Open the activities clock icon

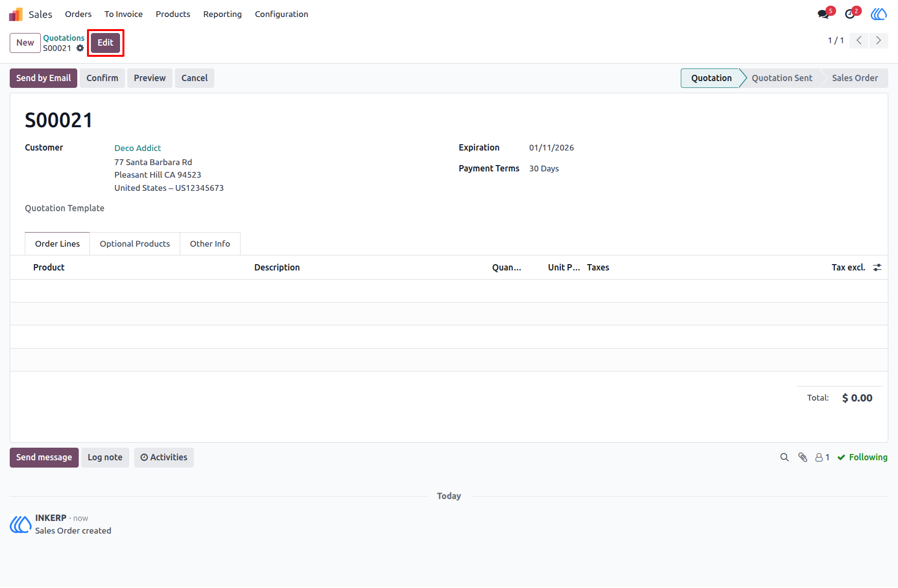(850, 14)
